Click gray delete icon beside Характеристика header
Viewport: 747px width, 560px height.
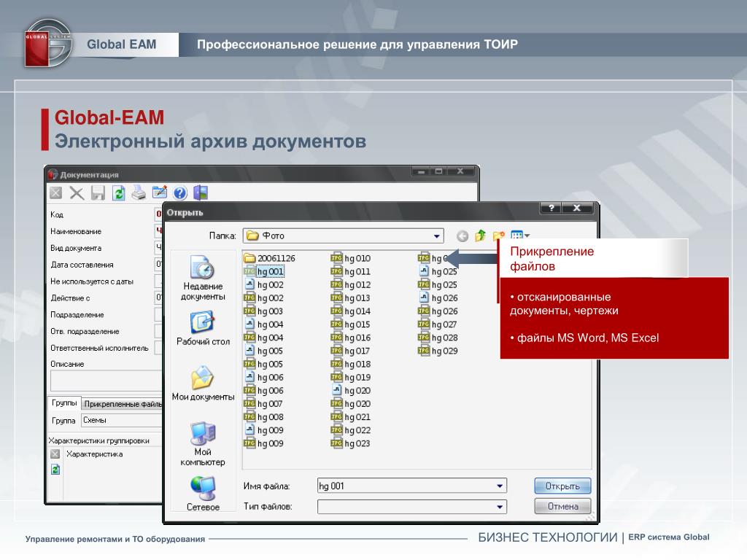point(55,454)
